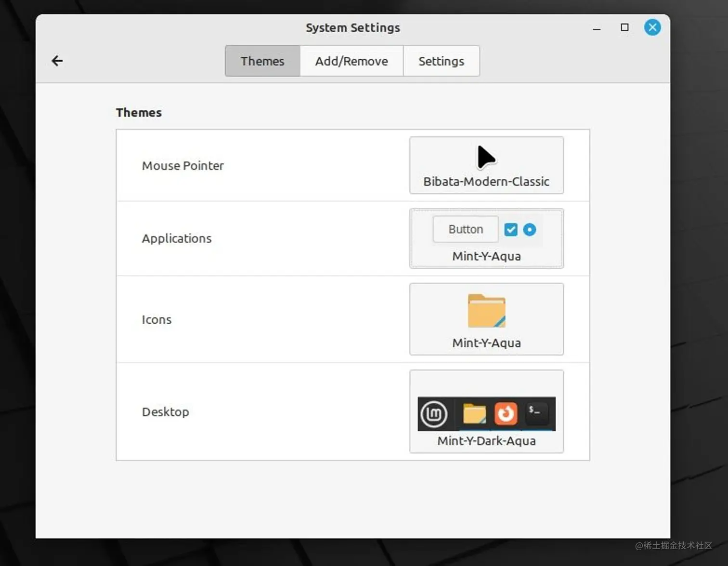This screenshot has width=728, height=566.
Task: Click the 'Mouse Pointer' row label
Action: click(183, 166)
